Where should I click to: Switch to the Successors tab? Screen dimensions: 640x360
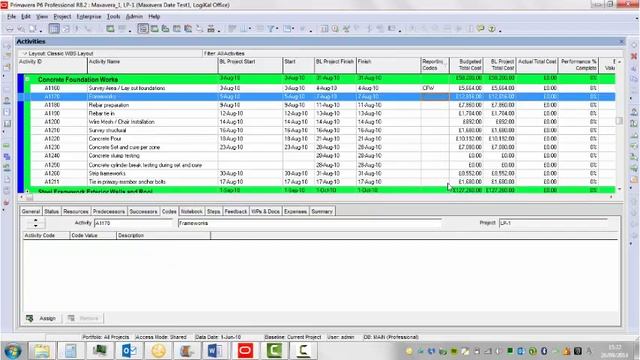pyautogui.click(x=143, y=211)
